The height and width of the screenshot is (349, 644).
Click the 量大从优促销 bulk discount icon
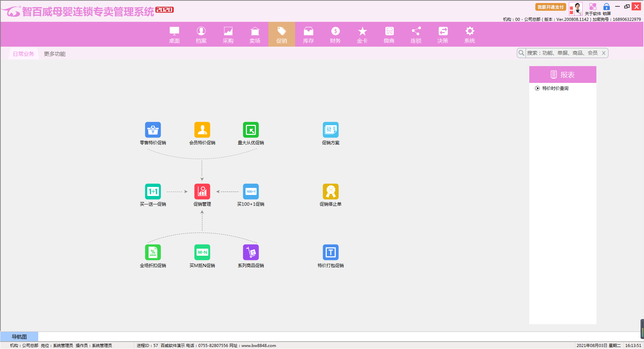point(251,130)
